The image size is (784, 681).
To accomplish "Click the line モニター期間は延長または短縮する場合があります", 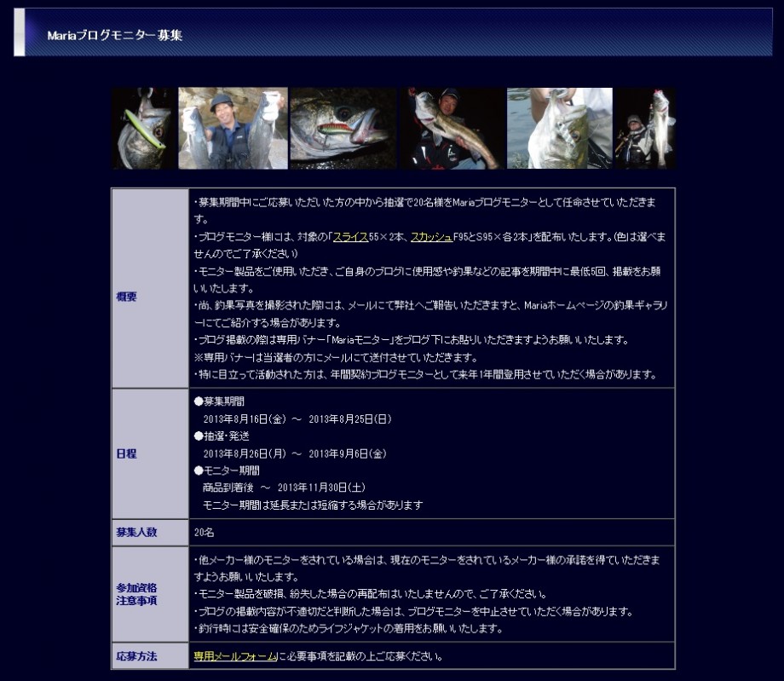I will [x=313, y=505].
